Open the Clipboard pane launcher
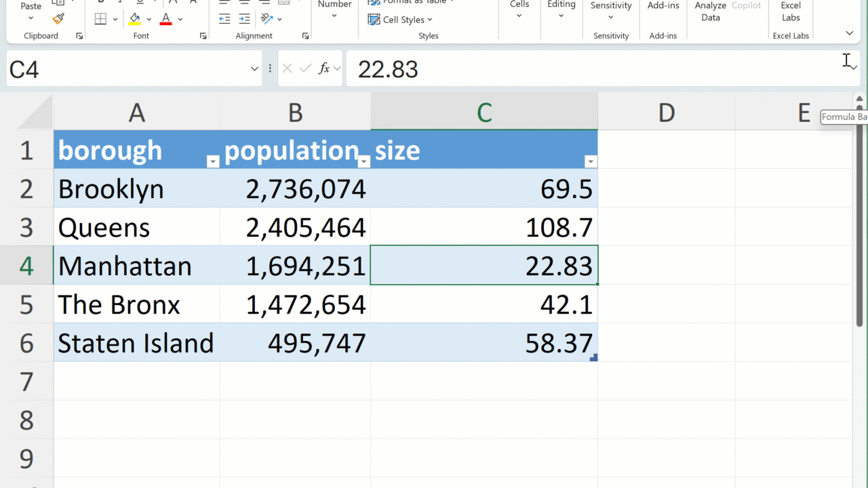 (x=79, y=36)
